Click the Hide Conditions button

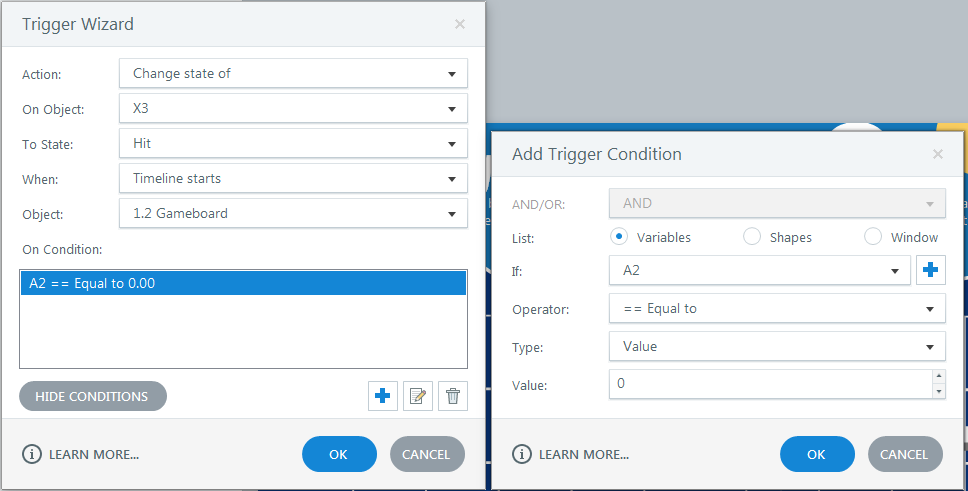92,396
